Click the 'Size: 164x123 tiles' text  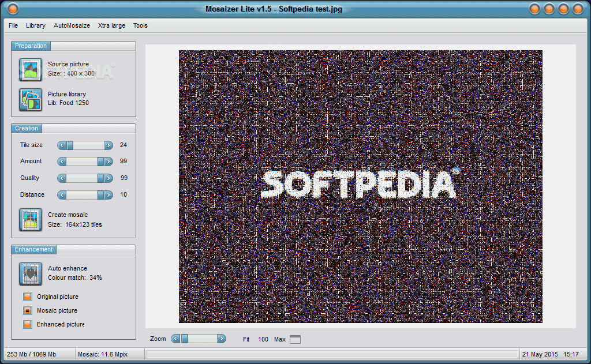75,224
